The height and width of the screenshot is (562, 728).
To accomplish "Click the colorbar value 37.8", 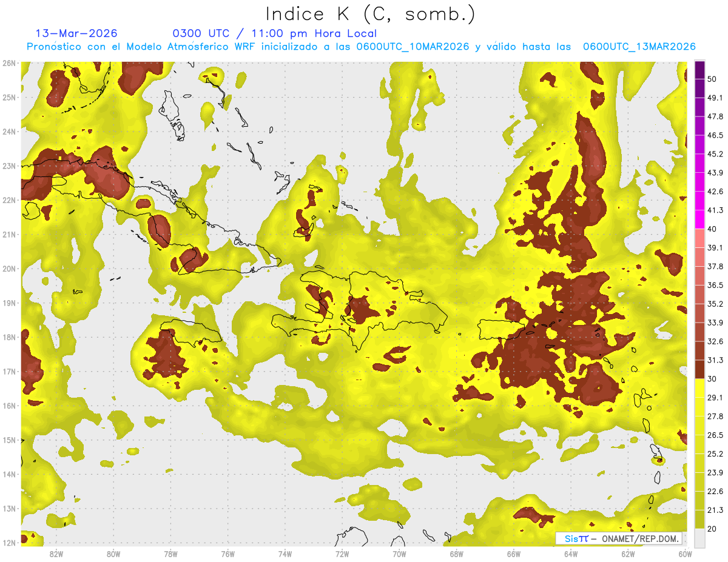I will coord(715,266).
